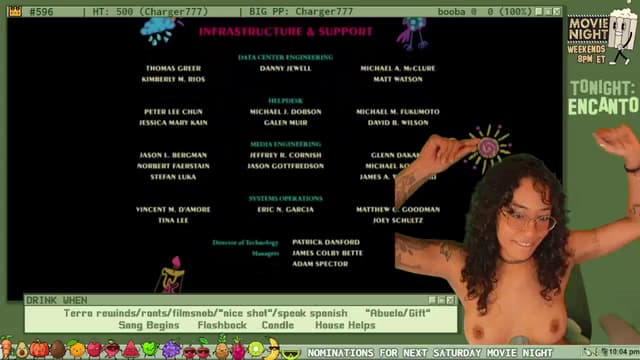The height and width of the screenshot is (360, 640).
Task: Minimize the top stream stats window
Action: click(539, 11)
